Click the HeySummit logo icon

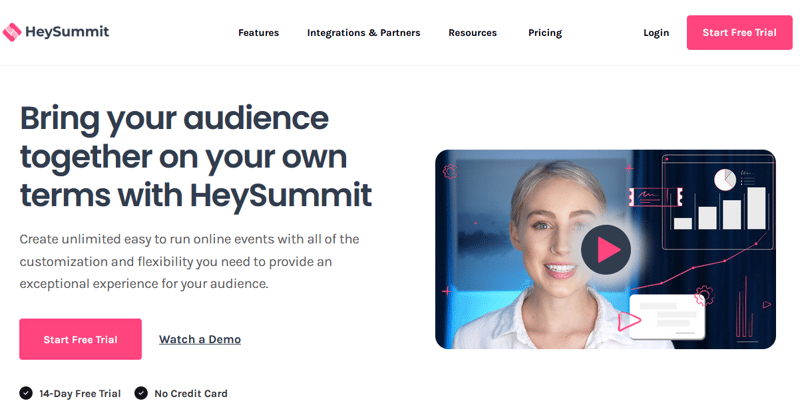click(12, 32)
